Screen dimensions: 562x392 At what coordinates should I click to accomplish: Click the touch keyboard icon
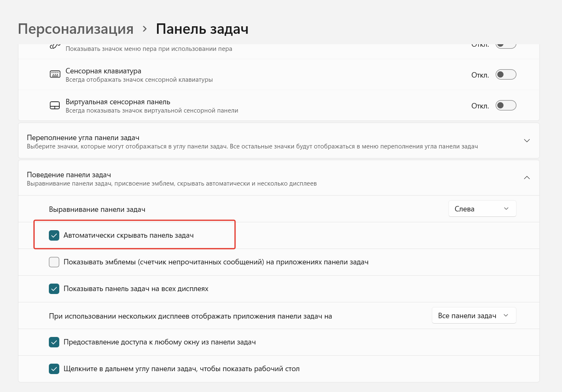[x=55, y=74]
